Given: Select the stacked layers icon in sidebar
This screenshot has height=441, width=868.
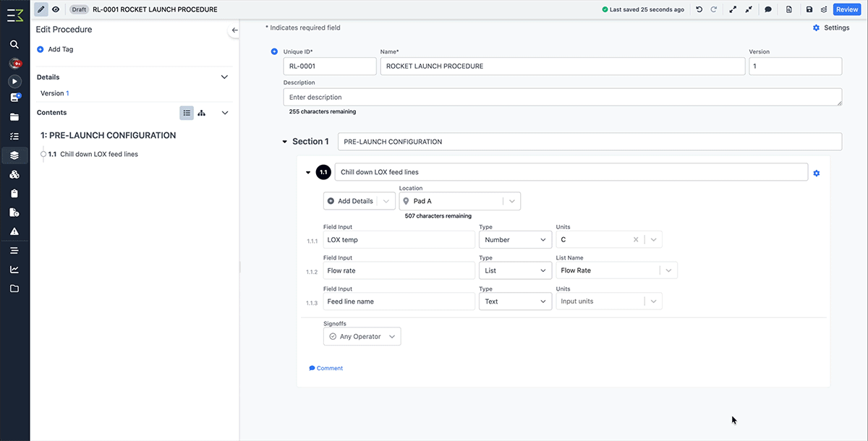Looking at the screenshot, I should coord(14,155).
